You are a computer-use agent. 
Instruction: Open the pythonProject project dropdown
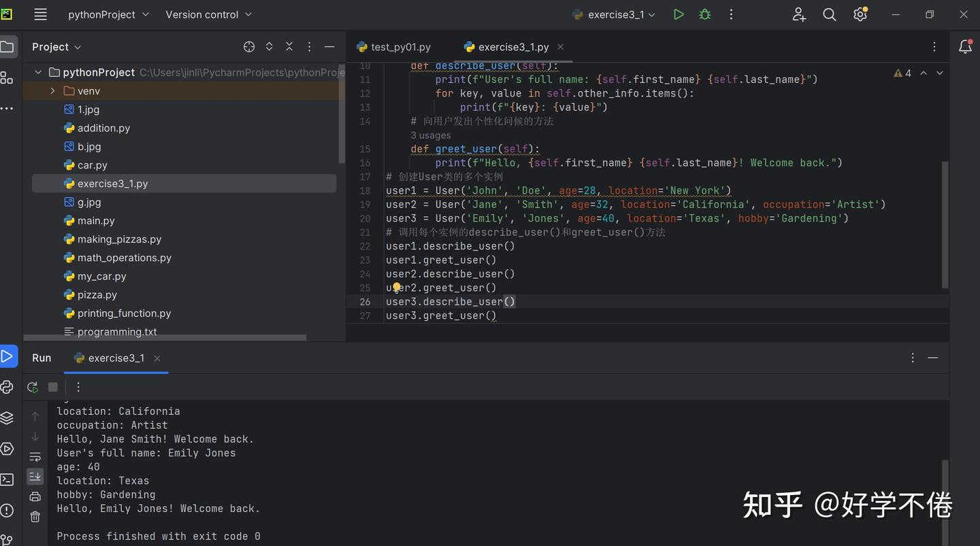(x=108, y=14)
